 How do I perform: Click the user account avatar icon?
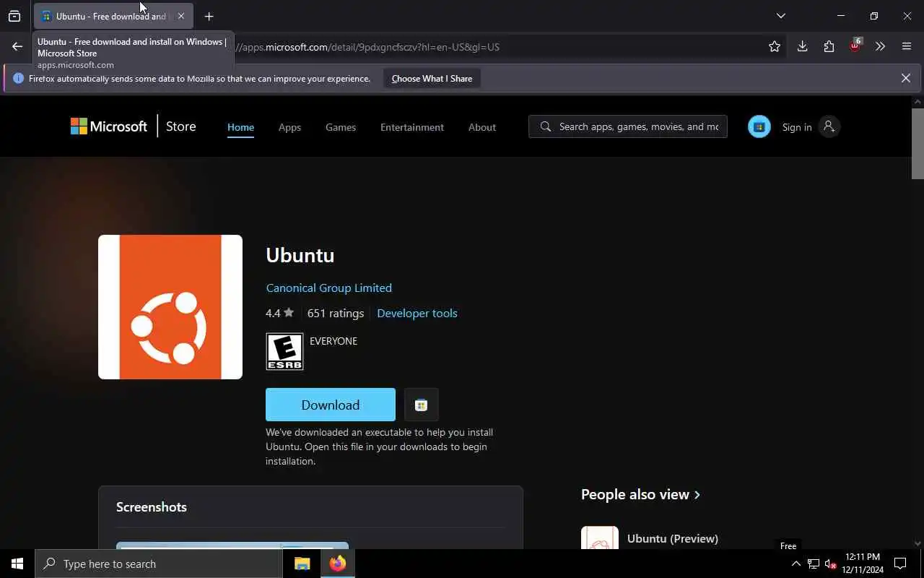tap(829, 126)
